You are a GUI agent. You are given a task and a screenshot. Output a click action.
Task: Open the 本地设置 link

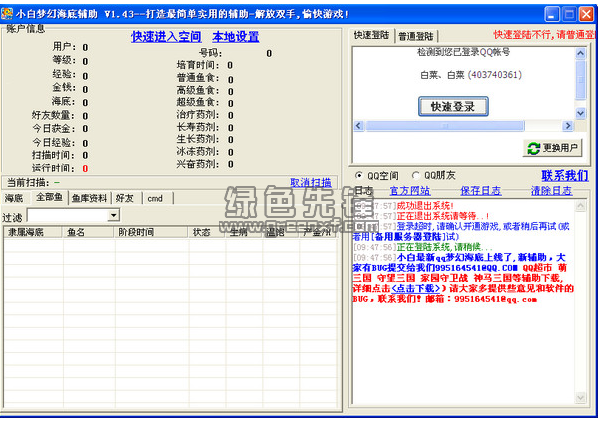coord(236,37)
